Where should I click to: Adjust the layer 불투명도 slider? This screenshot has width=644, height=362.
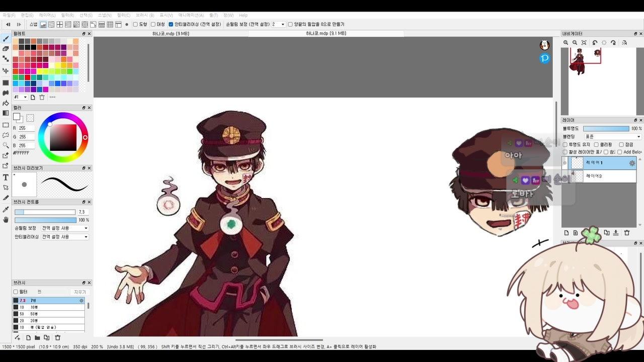[x=606, y=129]
